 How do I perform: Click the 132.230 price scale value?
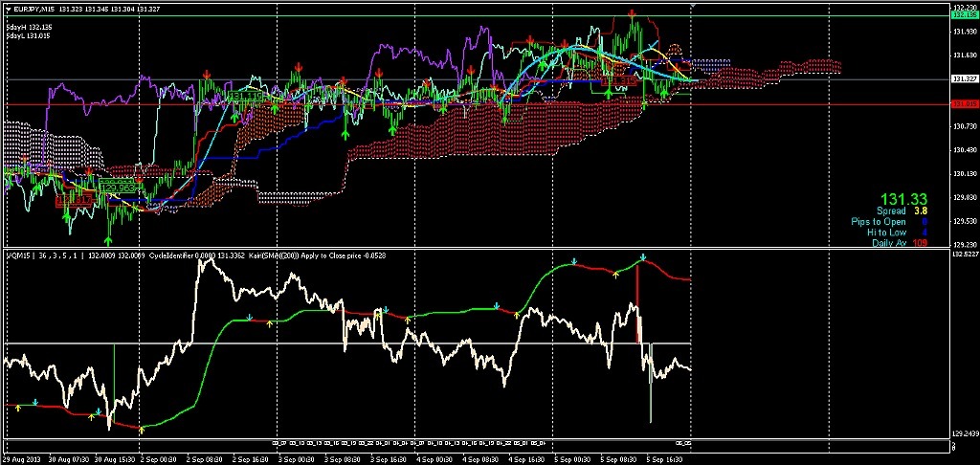(965, 7)
